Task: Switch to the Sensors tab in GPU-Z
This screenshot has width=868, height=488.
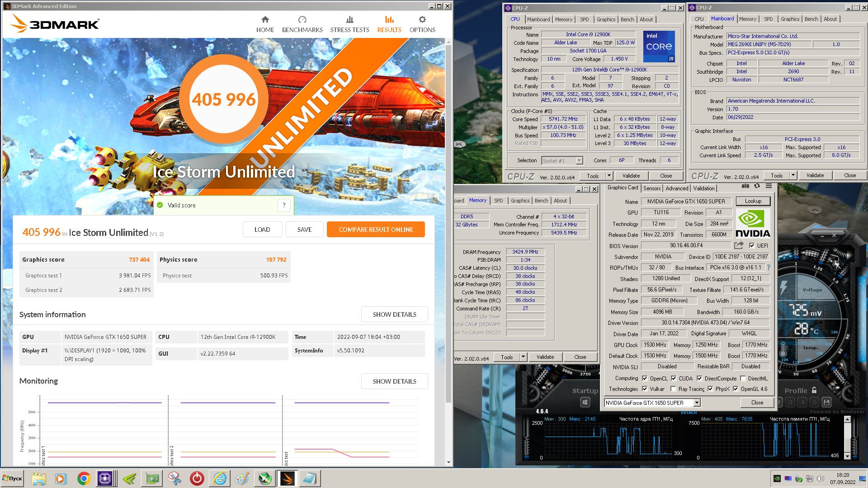Action: (652, 188)
